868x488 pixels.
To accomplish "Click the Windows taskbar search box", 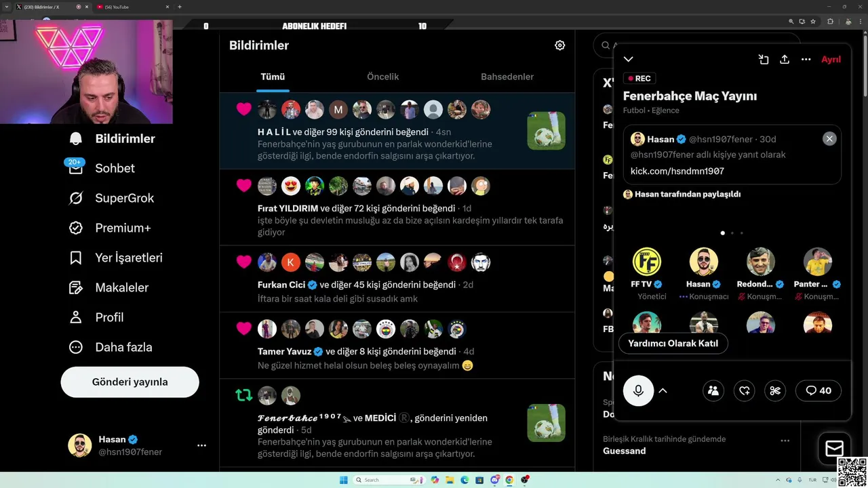I will [391, 480].
